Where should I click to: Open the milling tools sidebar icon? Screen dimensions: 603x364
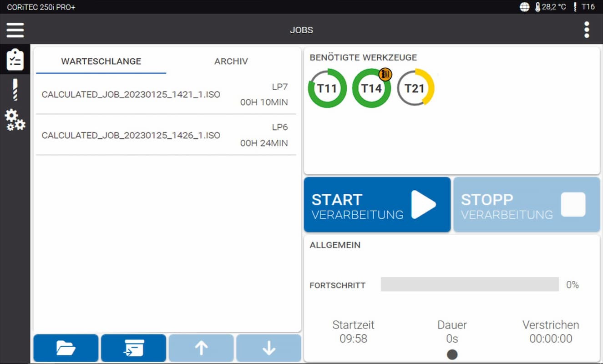click(15, 90)
